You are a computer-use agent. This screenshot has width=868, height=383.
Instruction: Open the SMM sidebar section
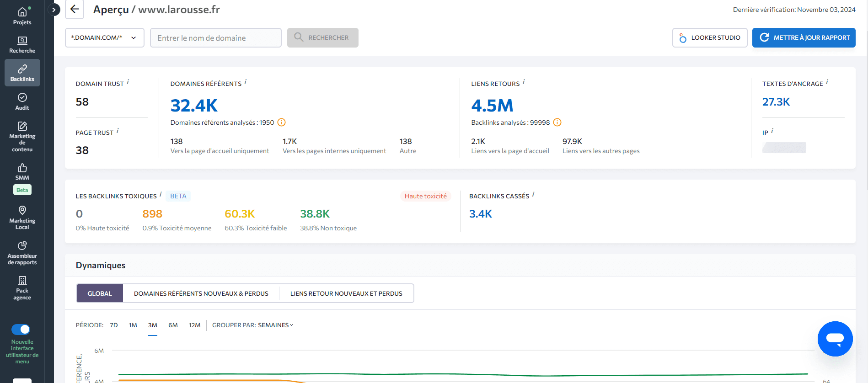[x=22, y=172]
